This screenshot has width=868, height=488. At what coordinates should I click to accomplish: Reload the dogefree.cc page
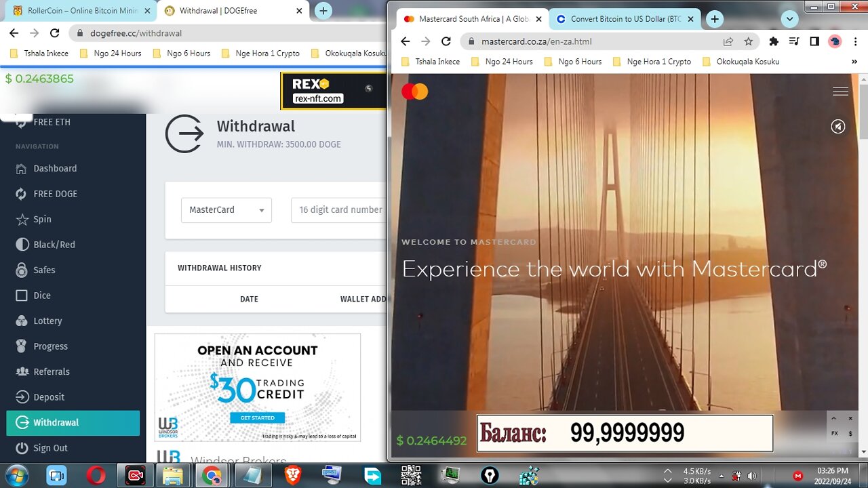pos(55,33)
